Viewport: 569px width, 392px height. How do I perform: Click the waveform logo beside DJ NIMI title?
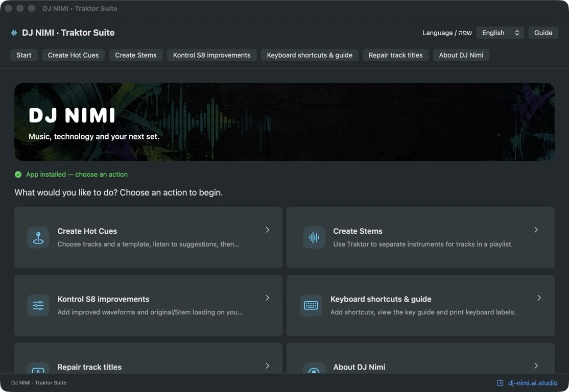point(14,33)
